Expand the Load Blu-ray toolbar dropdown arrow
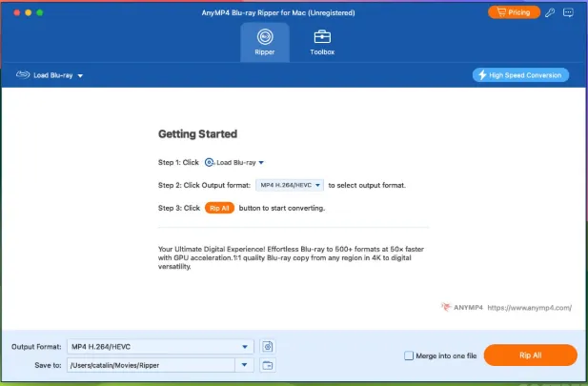The height and width of the screenshot is (386, 588). [80, 76]
